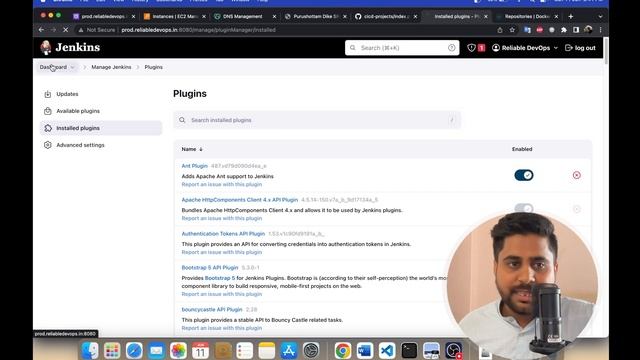This screenshot has width=640, height=360.
Task: Sort the plugin list by Name
Action: point(192,149)
